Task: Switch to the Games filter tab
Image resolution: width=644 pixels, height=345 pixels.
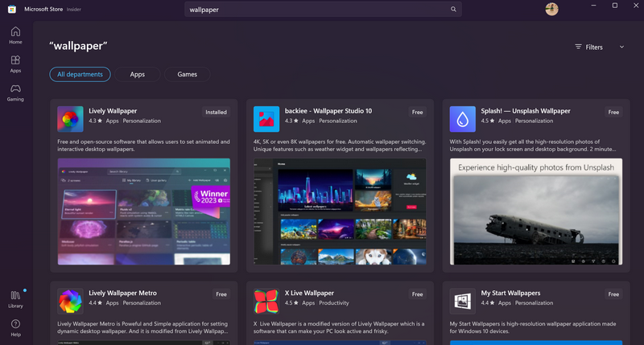Action: 187,74
